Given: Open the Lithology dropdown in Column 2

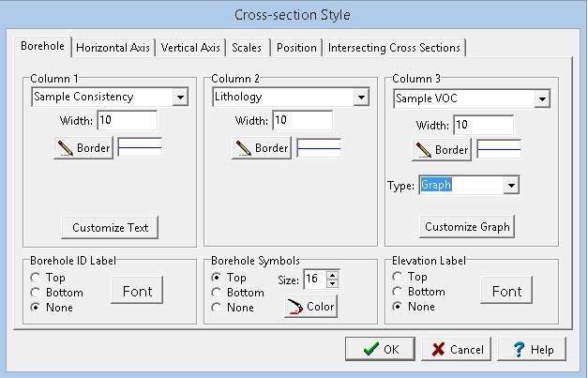Looking at the screenshot, I should tap(360, 97).
